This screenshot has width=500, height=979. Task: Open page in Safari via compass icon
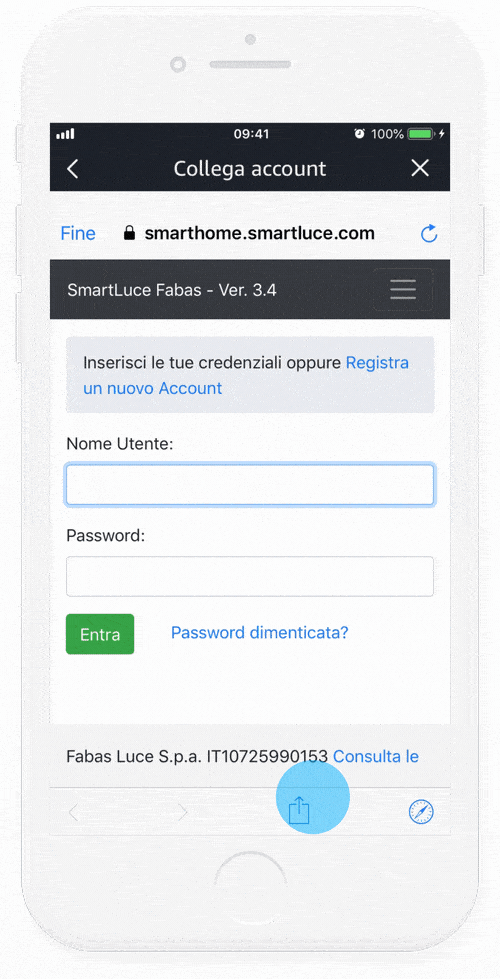(421, 812)
